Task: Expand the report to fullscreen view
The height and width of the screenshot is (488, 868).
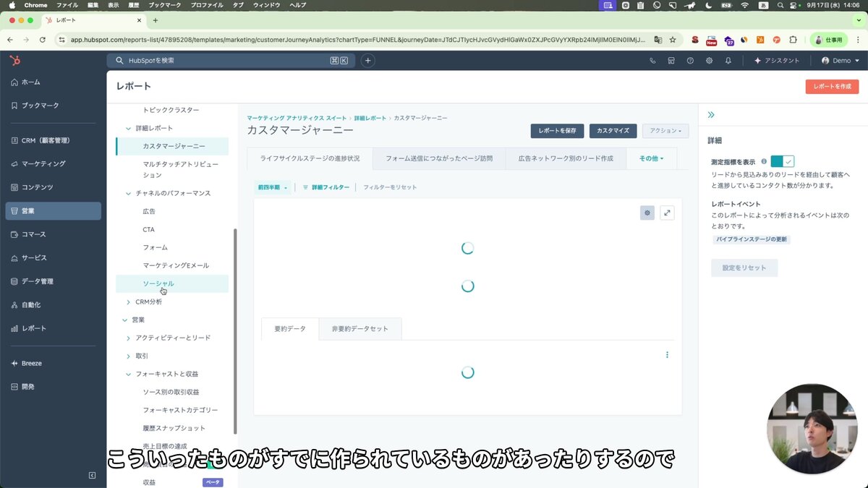Action: (667, 213)
